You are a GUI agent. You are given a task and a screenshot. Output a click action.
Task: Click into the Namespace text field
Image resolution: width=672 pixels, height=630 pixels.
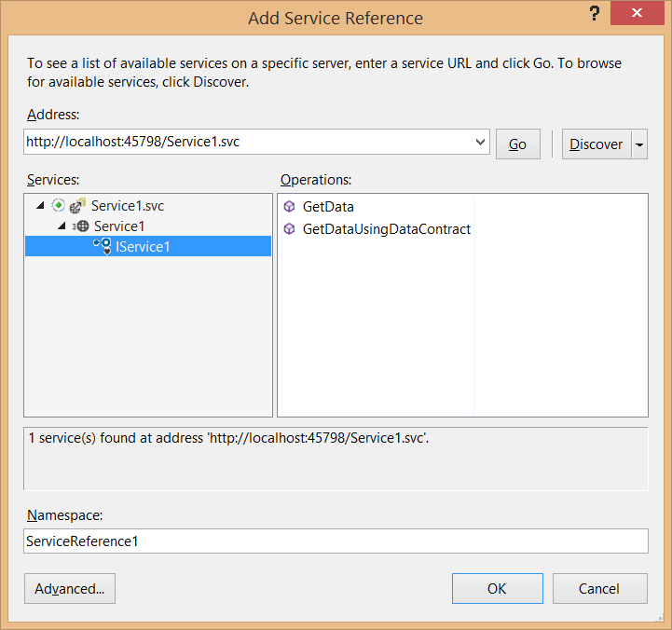point(336,541)
